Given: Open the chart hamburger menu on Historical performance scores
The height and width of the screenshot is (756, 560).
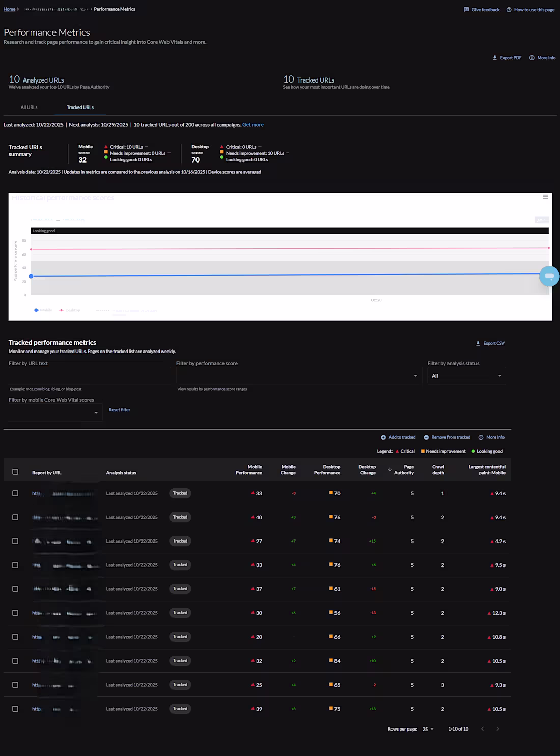Looking at the screenshot, I should point(545,196).
